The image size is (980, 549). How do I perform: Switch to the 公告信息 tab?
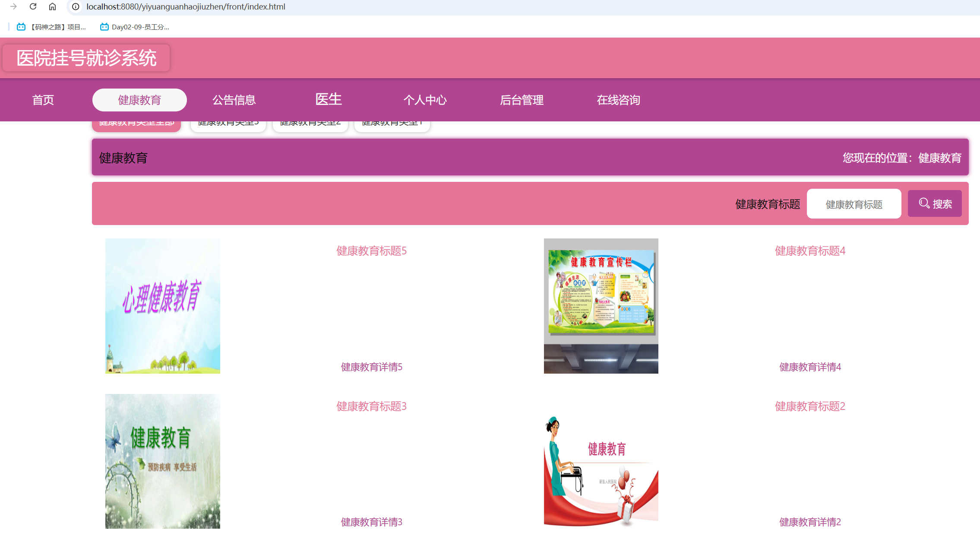(x=234, y=100)
